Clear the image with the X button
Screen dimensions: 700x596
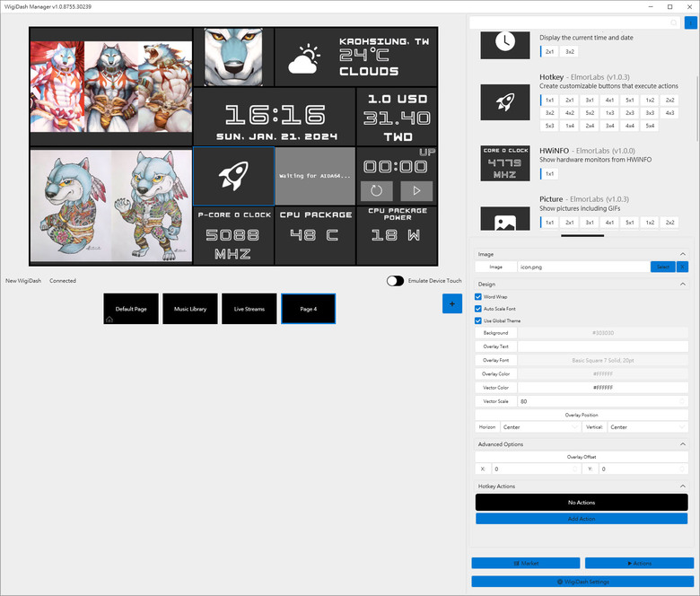(x=682, y=267)
